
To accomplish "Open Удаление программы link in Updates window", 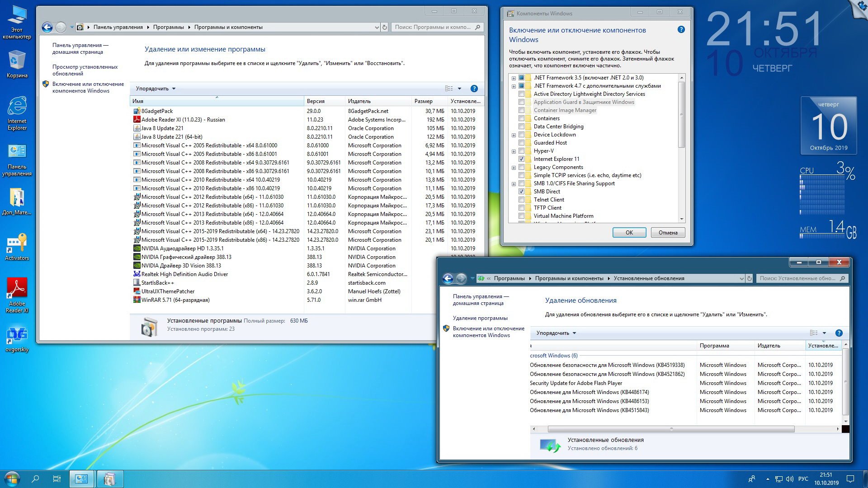I will point(480,318).
